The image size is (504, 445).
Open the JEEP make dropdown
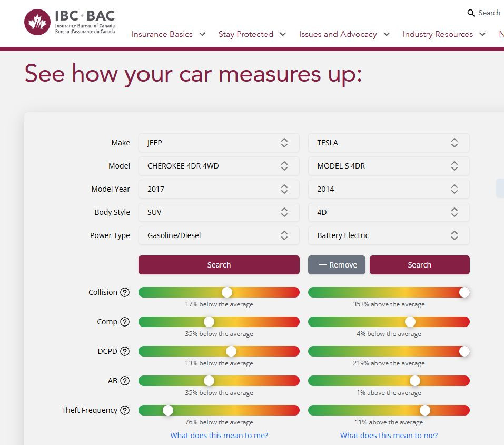[219, 143]
